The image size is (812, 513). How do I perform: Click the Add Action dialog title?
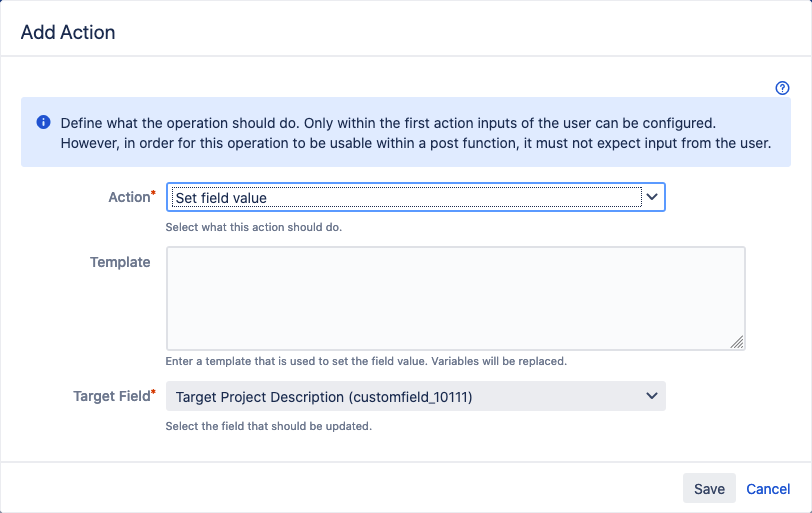[68, 32]
